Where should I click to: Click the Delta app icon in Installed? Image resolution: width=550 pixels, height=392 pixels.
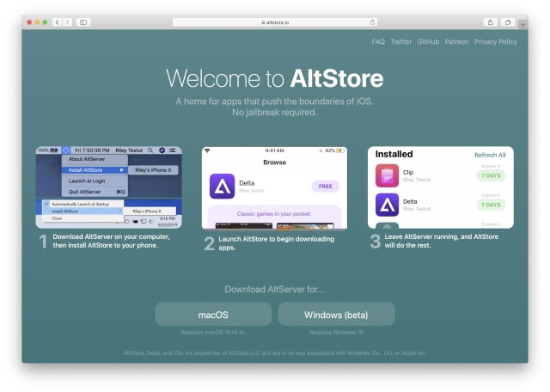coord(387,205)
